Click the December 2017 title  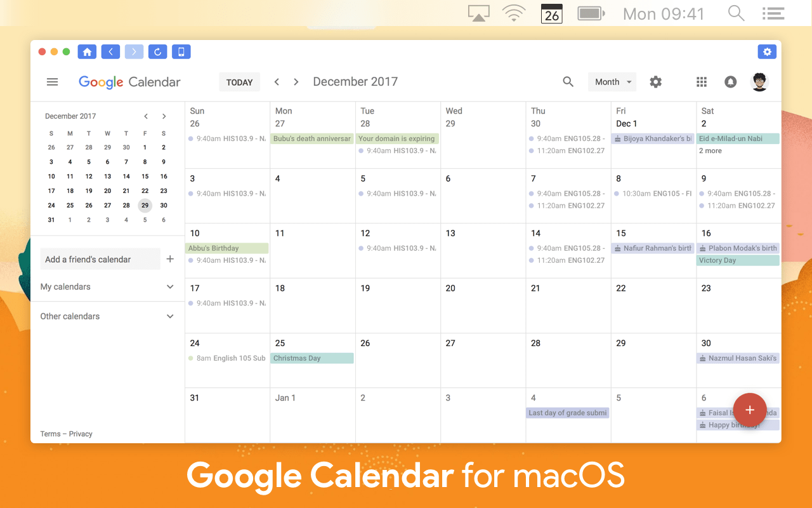(355, 82)
